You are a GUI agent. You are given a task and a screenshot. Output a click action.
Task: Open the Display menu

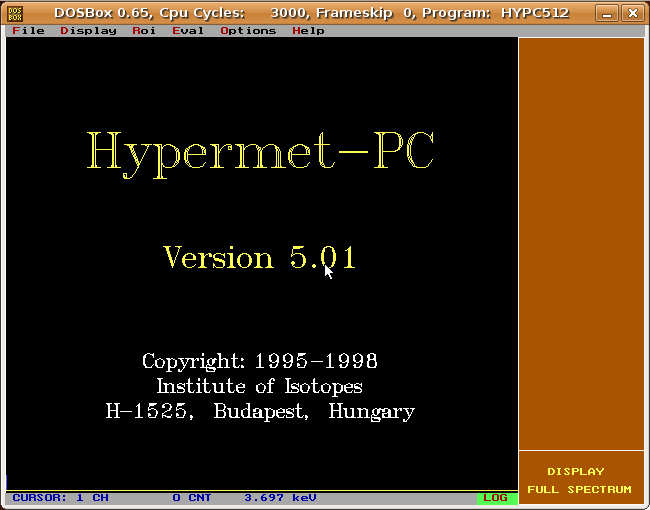pos(88,31)
